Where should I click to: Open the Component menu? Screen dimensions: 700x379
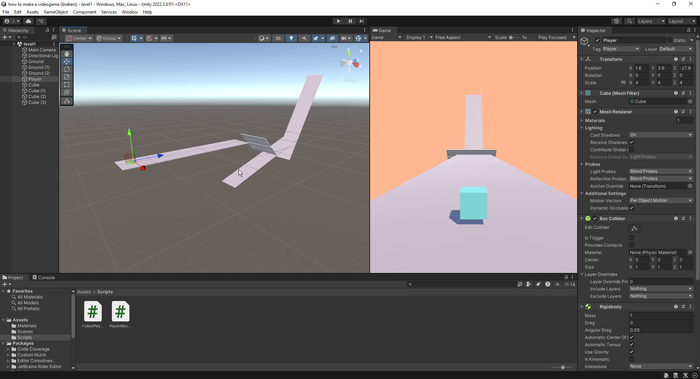click(x=84, y=12)
